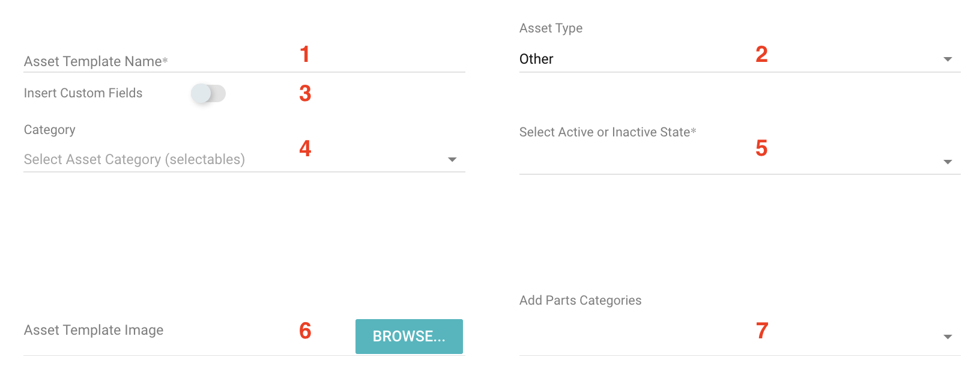Click the red number 6 annotation
The height and width of the screenshot is (369, 980).
tap(305, 331)
